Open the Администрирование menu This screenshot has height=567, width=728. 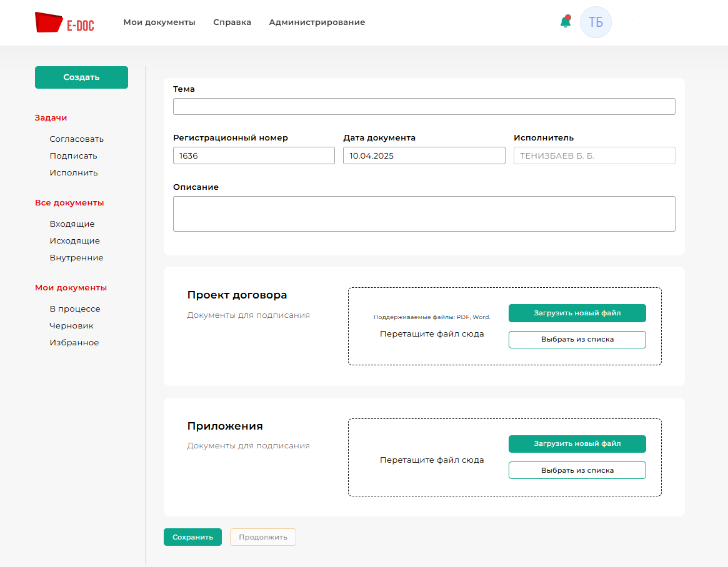point(317,22)
